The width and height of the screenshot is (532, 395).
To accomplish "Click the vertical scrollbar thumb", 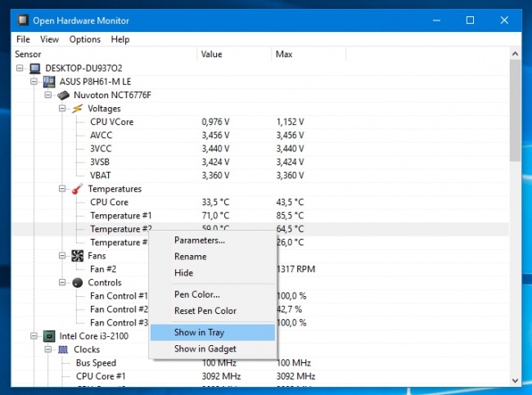I will (515, 110).
